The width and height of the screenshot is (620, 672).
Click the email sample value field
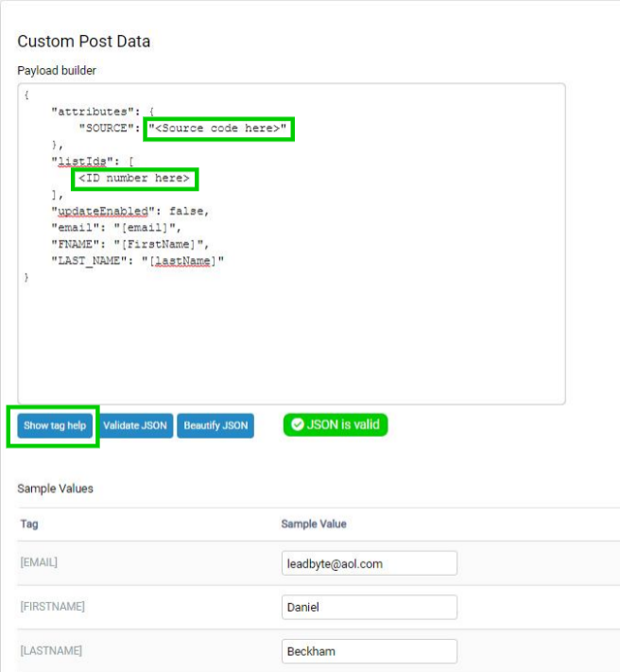pos(370,563)
